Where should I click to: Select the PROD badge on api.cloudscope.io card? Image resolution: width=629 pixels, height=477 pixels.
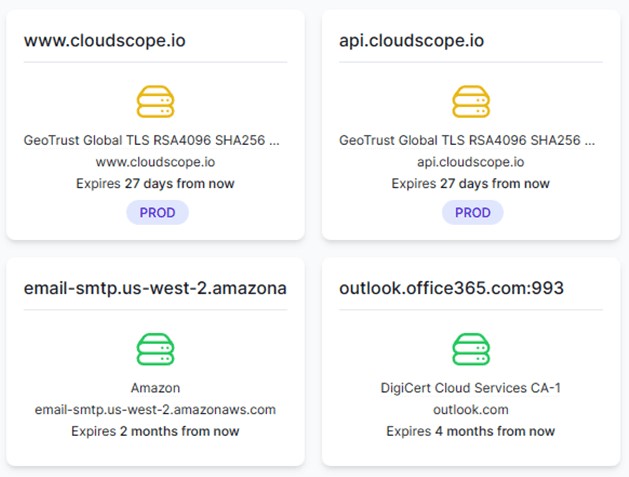point(473,213)
